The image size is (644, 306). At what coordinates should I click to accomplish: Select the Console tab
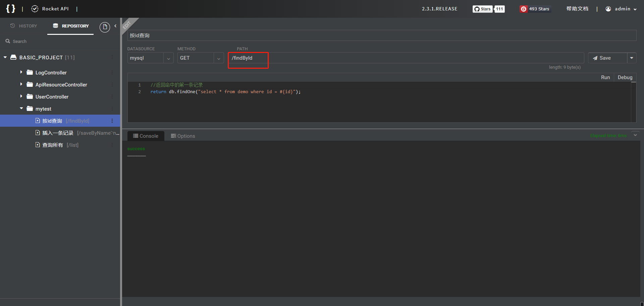coord(146,136)
